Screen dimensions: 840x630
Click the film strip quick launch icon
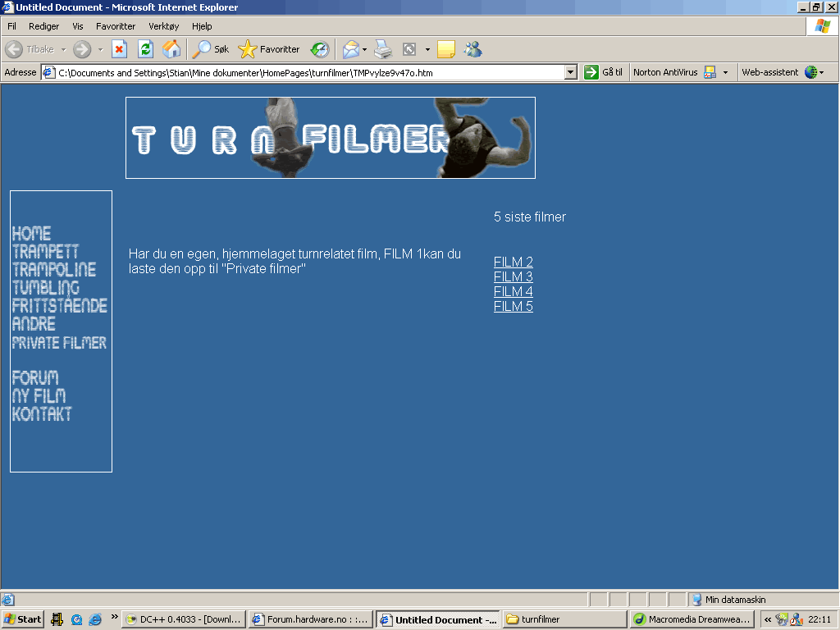(57, 619)
